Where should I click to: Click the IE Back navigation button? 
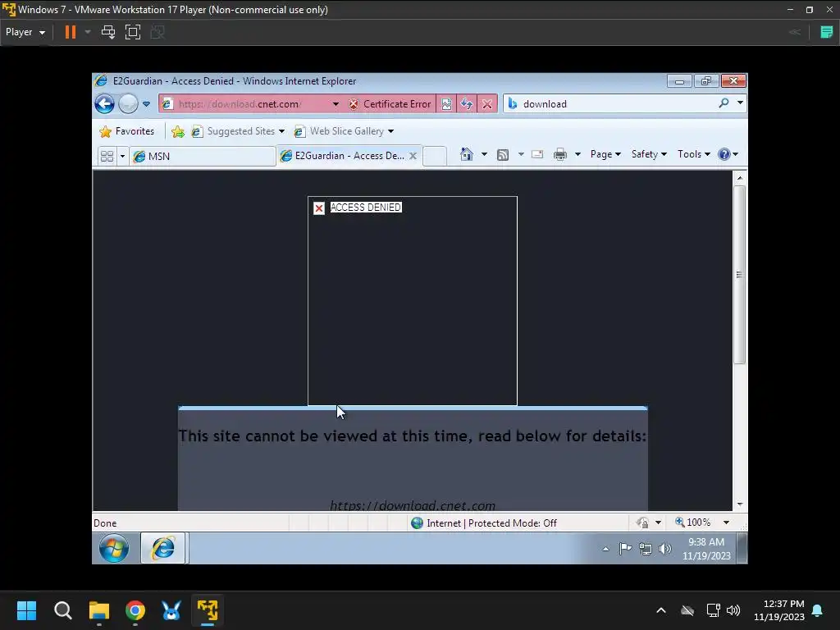click(x=104, y=104)
